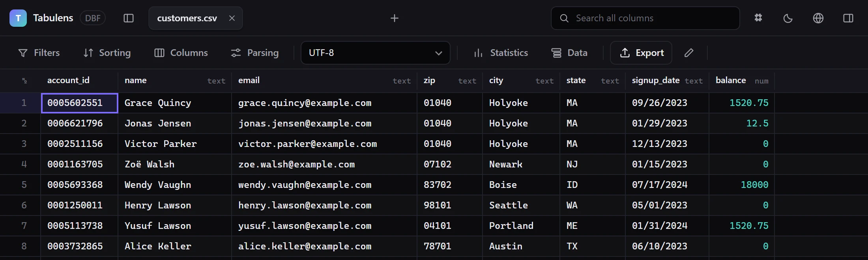This screenshot has height=260, width=868.
Task: Toggle the left sidebar panel icon
Action: [x=129, y=18]
